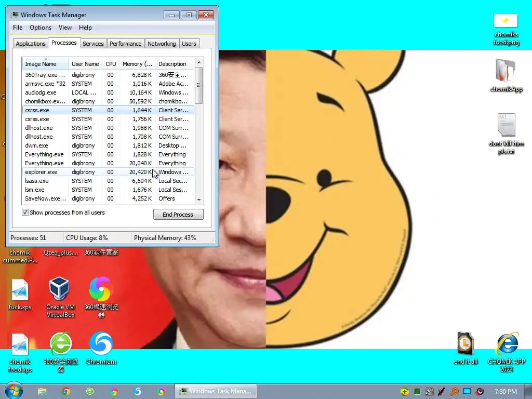Select the chomik food.xps desktop file

tap(20, 353)
